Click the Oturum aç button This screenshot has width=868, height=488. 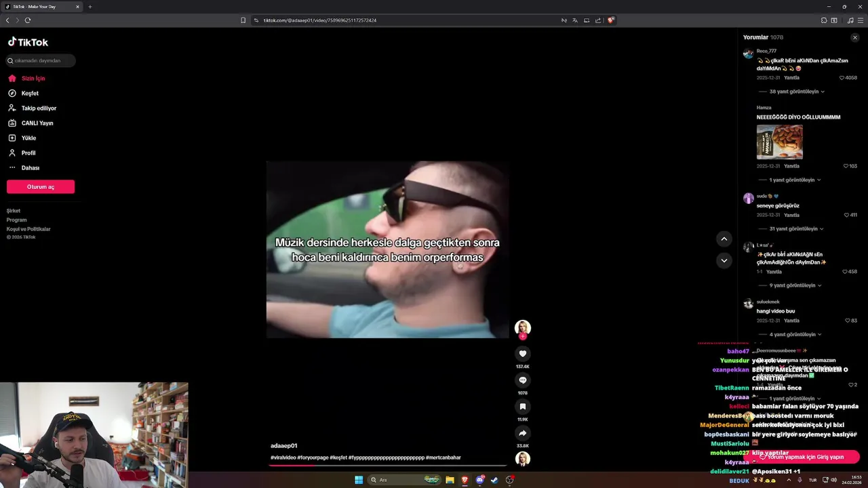click(41, 187)
